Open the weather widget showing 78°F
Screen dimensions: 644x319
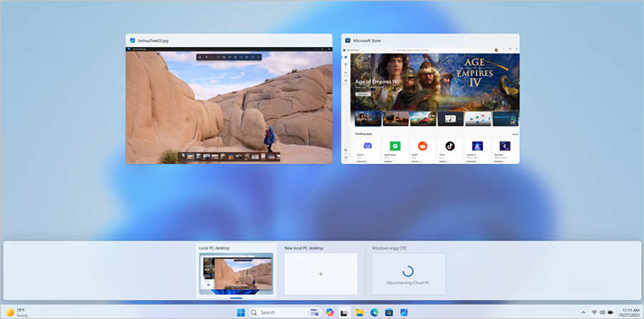point(18,313)
